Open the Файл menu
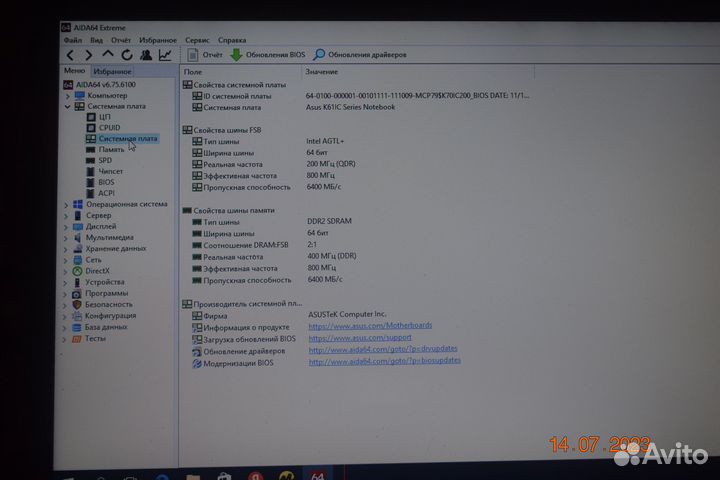The width and height of the screenshot is (720, 480). tap(73, 40)
